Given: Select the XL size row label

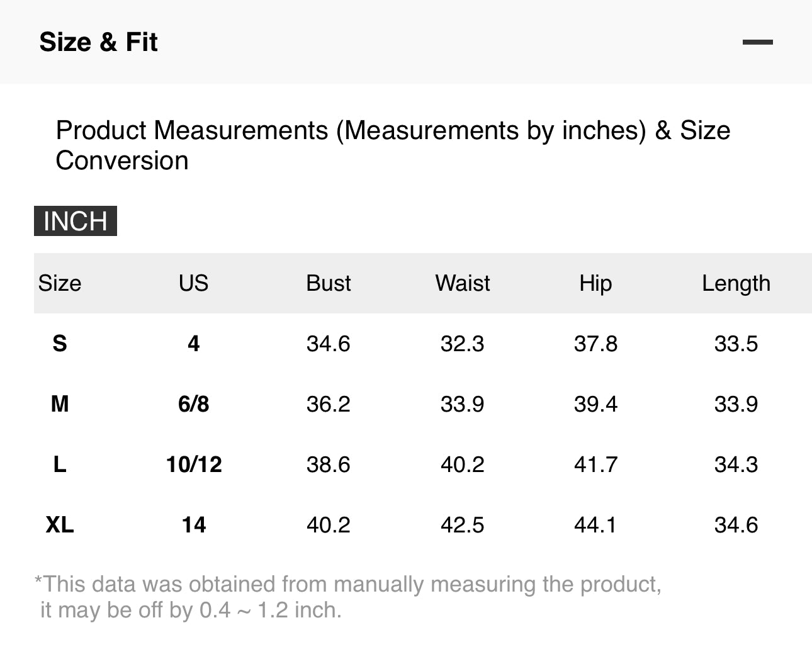Looking at the screenshot, I should (x=60, y=525).
